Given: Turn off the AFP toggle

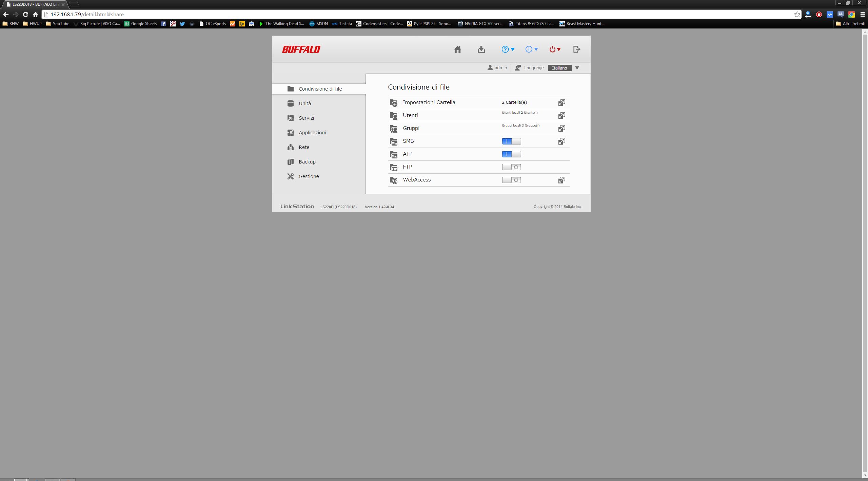Looking at the screenshot, I should coord(511,154).
